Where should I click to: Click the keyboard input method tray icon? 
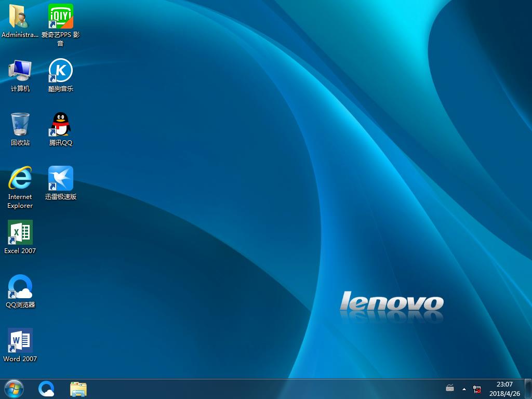pyautogui.click(x=450, y=389)
